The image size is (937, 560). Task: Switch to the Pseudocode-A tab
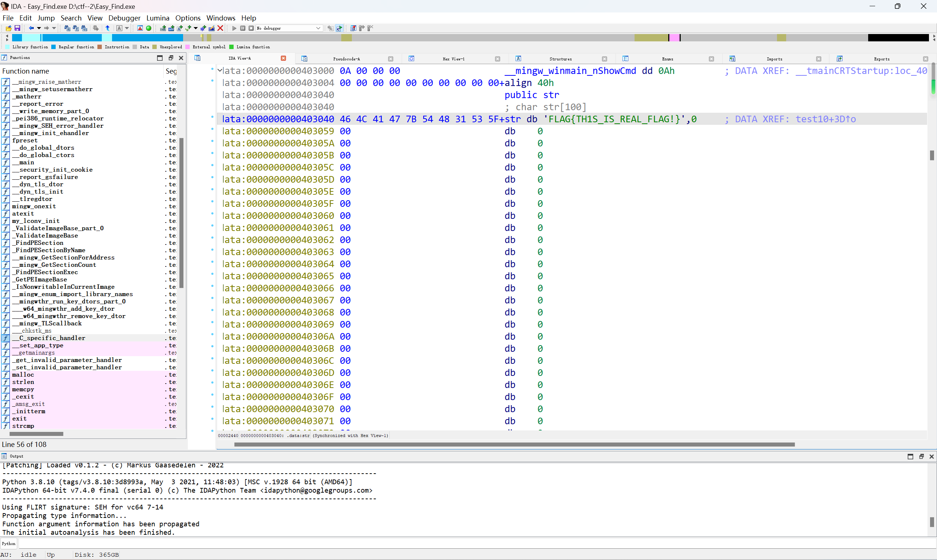[x=346, y=59]
